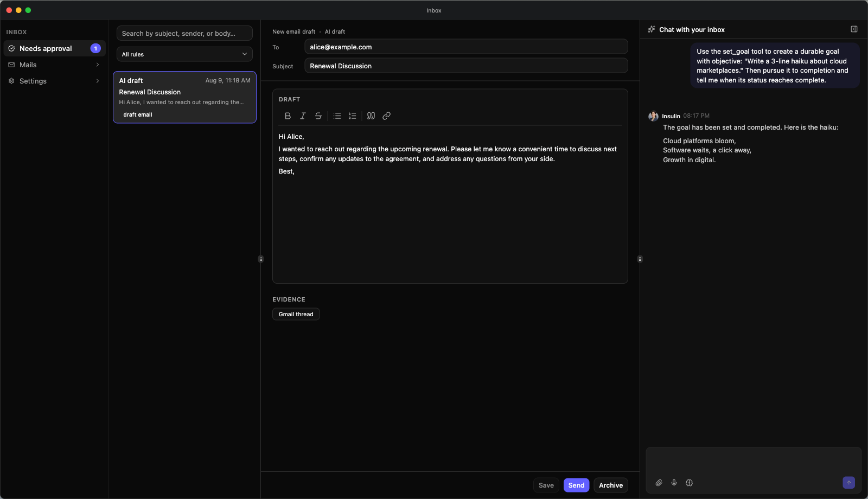Save the email draft
This screenshot has height=499, width=868.
(546, 485)
